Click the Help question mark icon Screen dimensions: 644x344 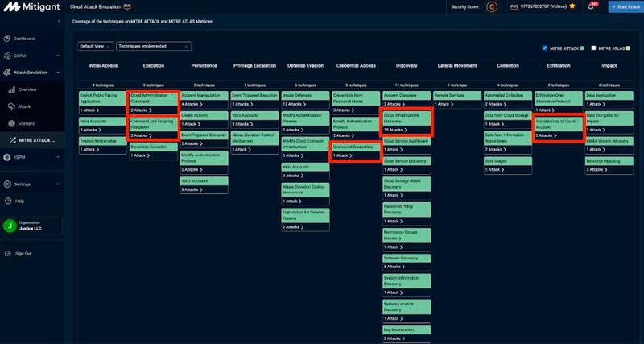[x=7, y=201]
